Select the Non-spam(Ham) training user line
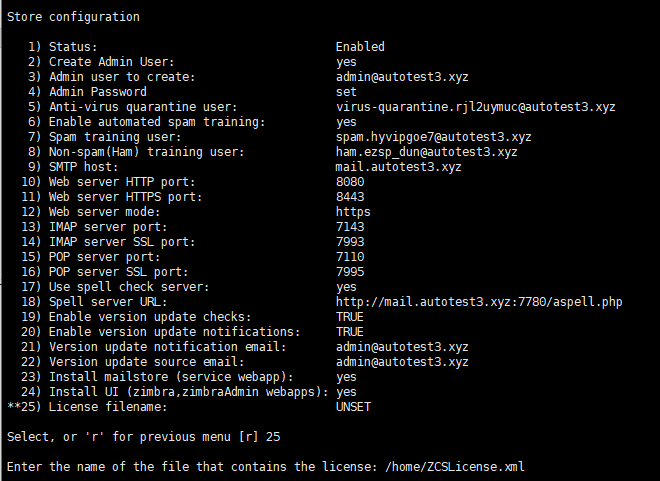660x481 pixels. pyautogui.click(x=273, y=152)
